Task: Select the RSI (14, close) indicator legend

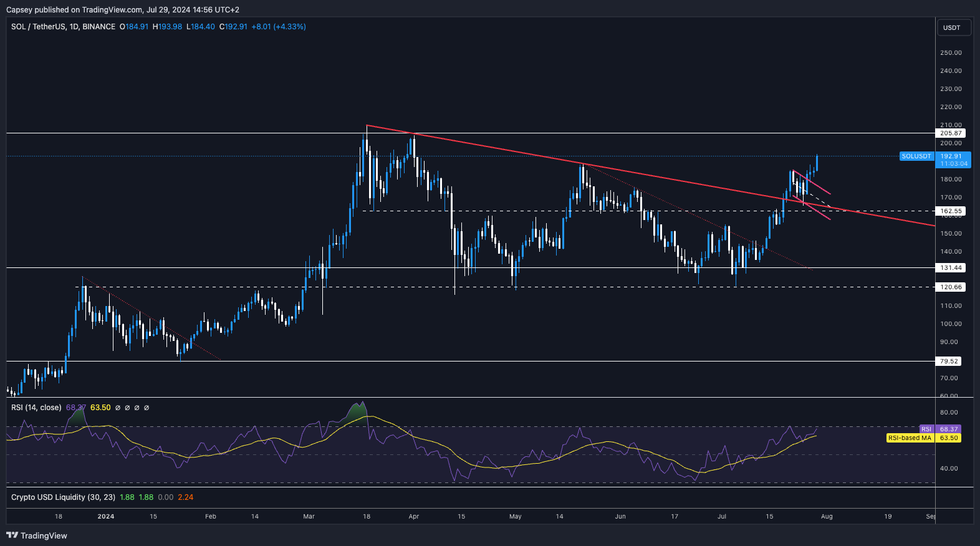Action: (x=36, y=408)
